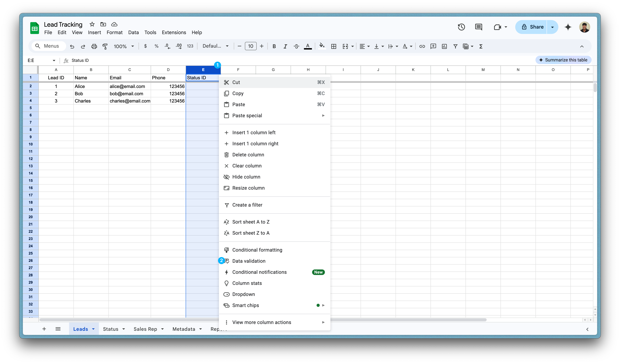The image size is (620, 364).
Task: Click Summarize this table button
Action: (563, 60)
